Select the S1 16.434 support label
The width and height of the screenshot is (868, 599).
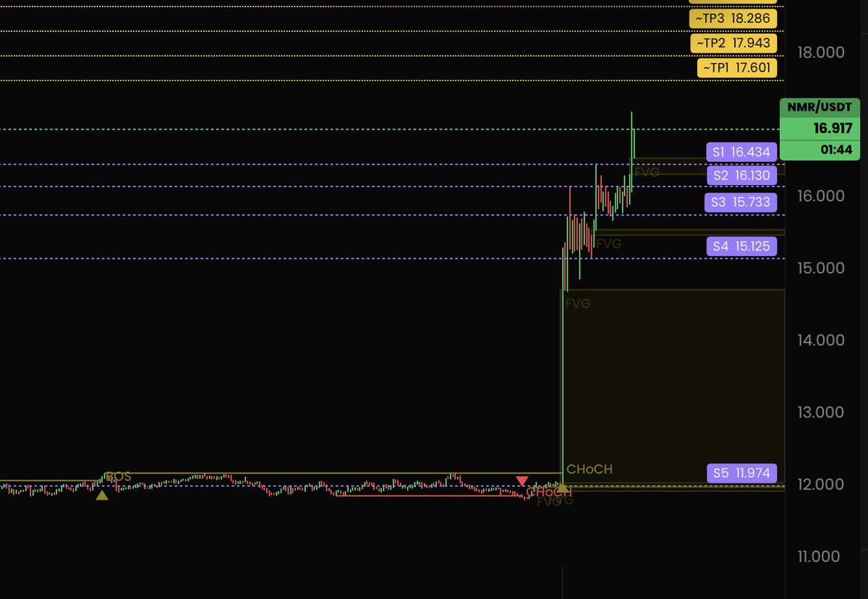(741, 152)
